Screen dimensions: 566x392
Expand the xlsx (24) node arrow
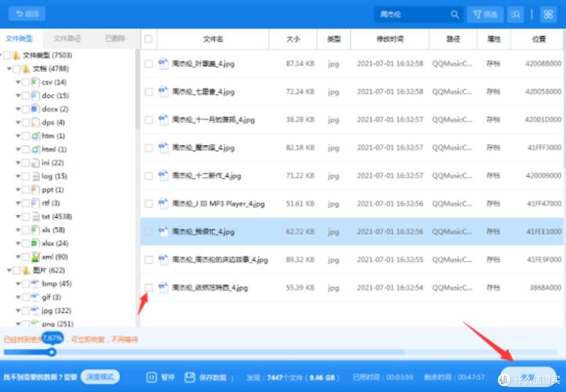[18, 243]
